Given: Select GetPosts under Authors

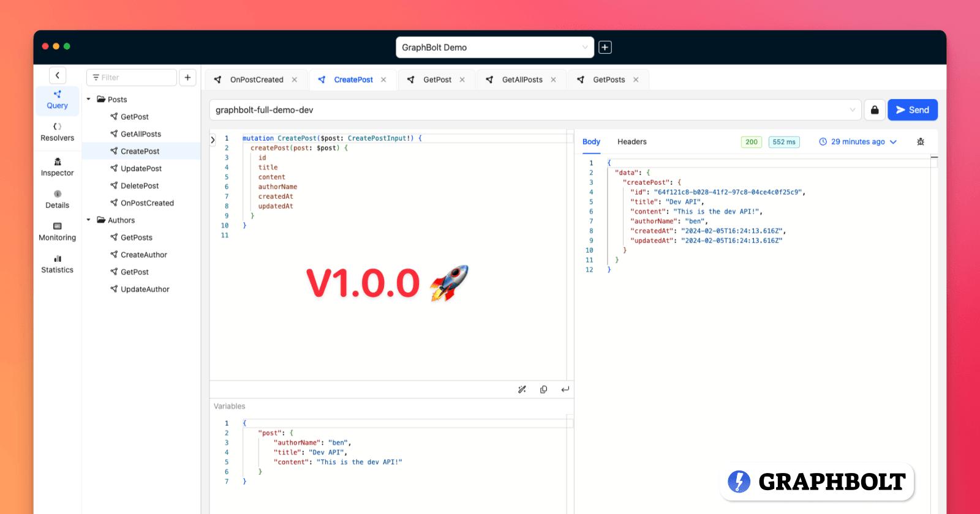Looking at the screenshot, I should tap(137, 237).
